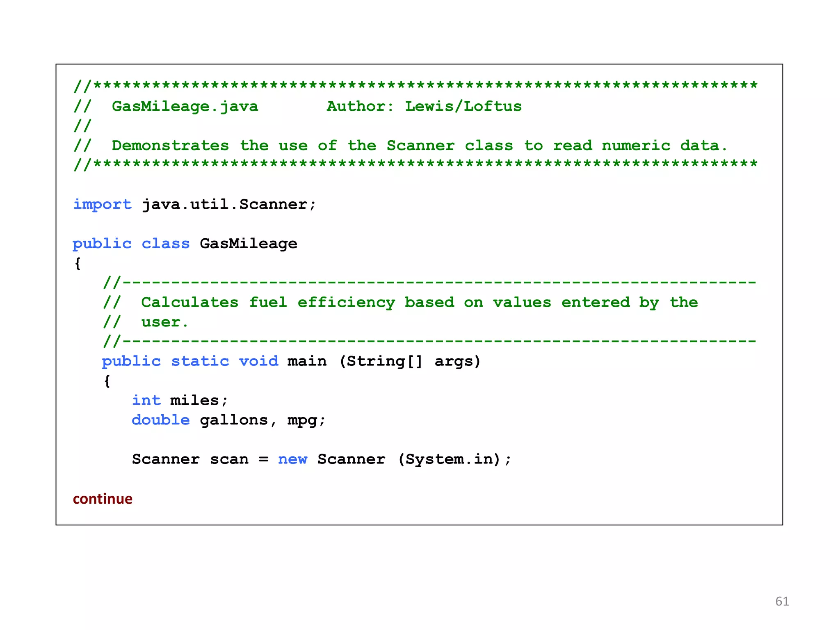Click the 'void' keyword
Screen dimensions: 840x630
click(258, 361)
